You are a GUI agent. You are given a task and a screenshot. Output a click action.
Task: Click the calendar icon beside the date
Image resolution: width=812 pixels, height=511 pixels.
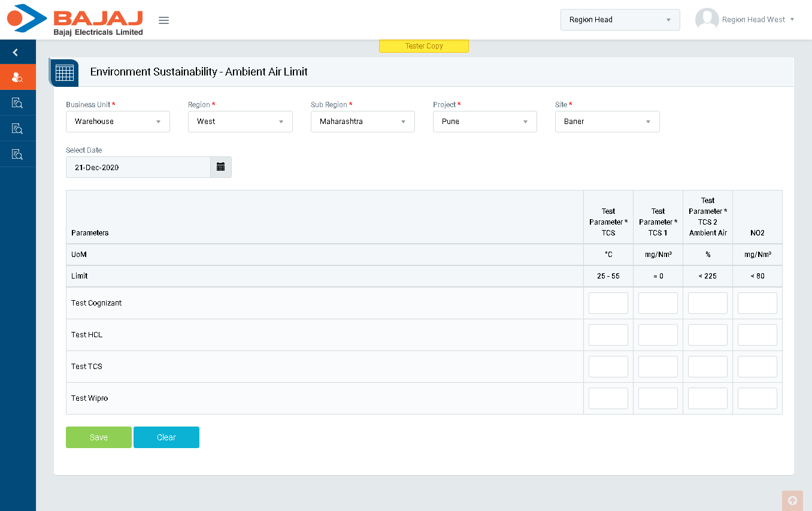click(x=220, y=167)
